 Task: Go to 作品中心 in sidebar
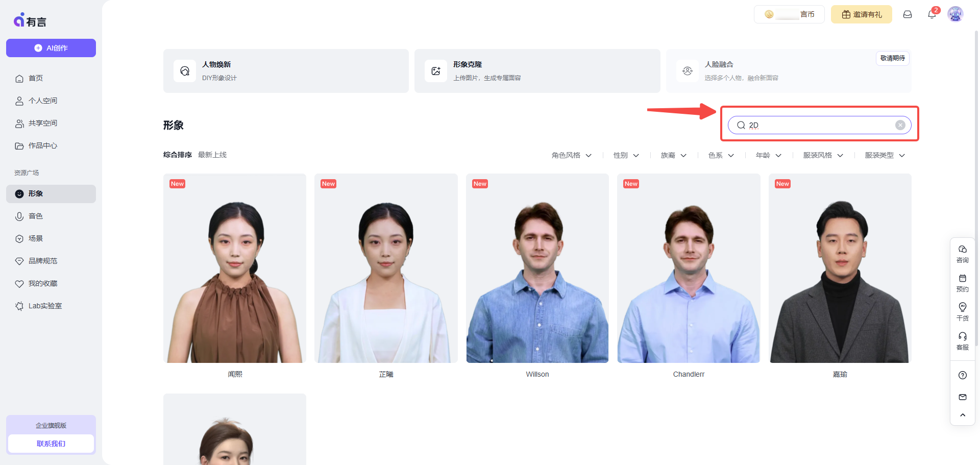click(x=42, y=146)
